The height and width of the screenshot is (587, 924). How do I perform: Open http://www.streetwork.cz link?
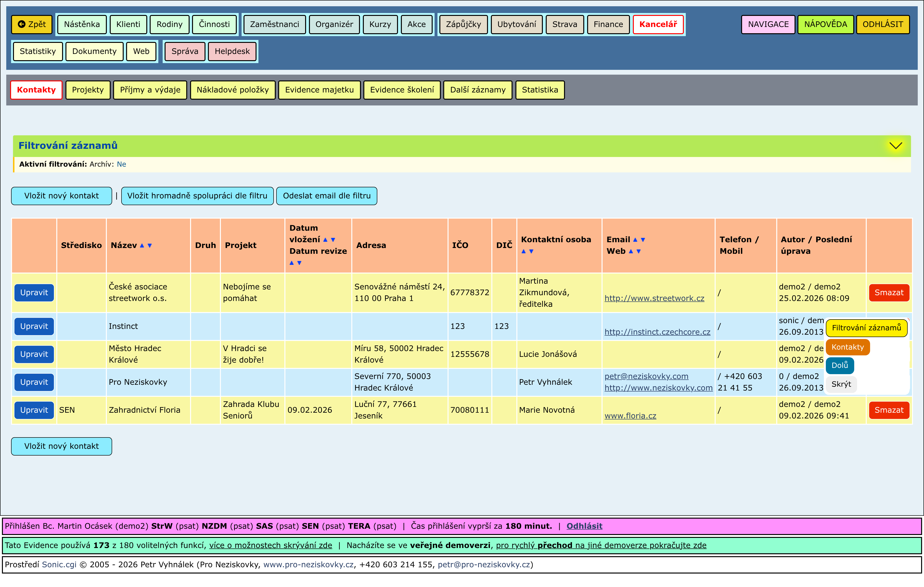tap(654, 298)
